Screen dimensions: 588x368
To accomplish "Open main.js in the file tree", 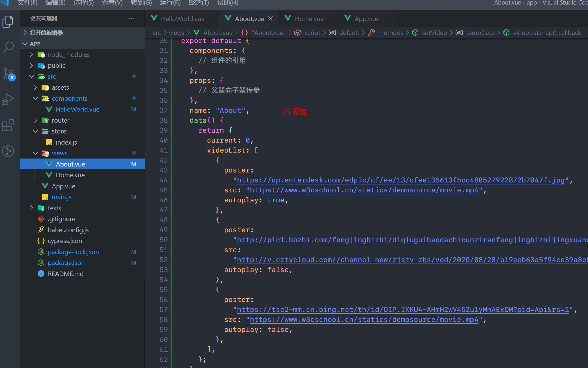I will pos(82,197).
